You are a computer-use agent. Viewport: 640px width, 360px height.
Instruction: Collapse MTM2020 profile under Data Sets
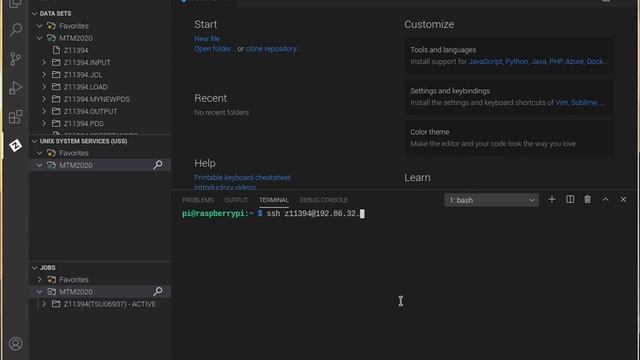(x=39, y=38)
